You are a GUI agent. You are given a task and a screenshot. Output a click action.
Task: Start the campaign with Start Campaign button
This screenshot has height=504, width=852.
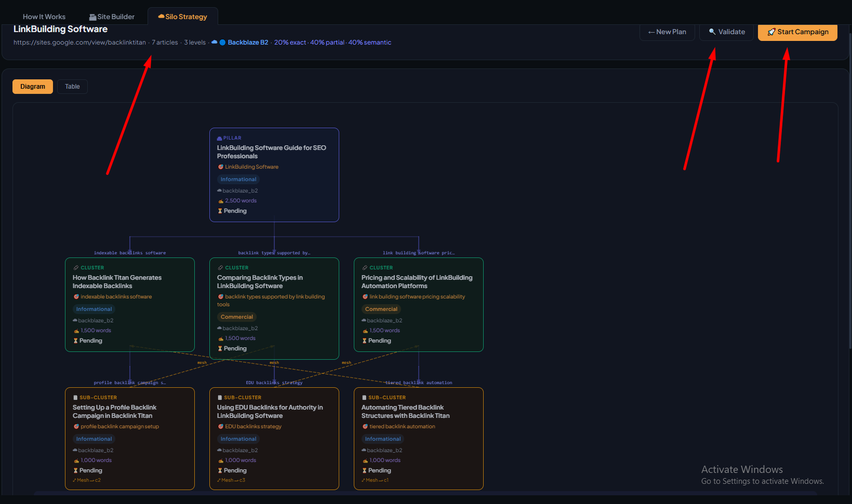tap(798, 32)
